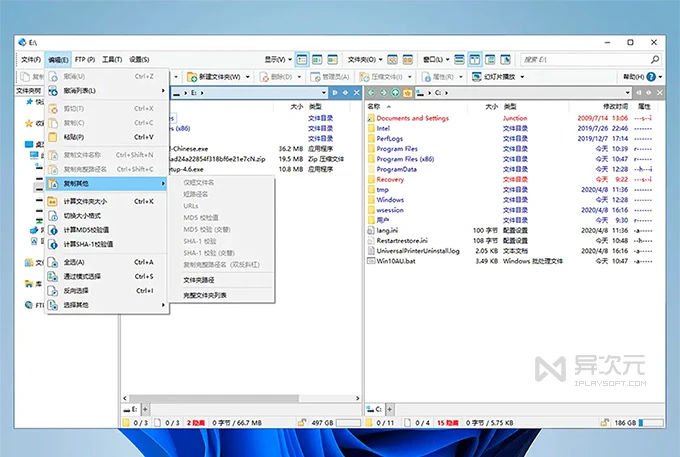The width and height of the screenshot is (680, 457).
Task: Switch to the C: tab in right pane
Action: 376,409
